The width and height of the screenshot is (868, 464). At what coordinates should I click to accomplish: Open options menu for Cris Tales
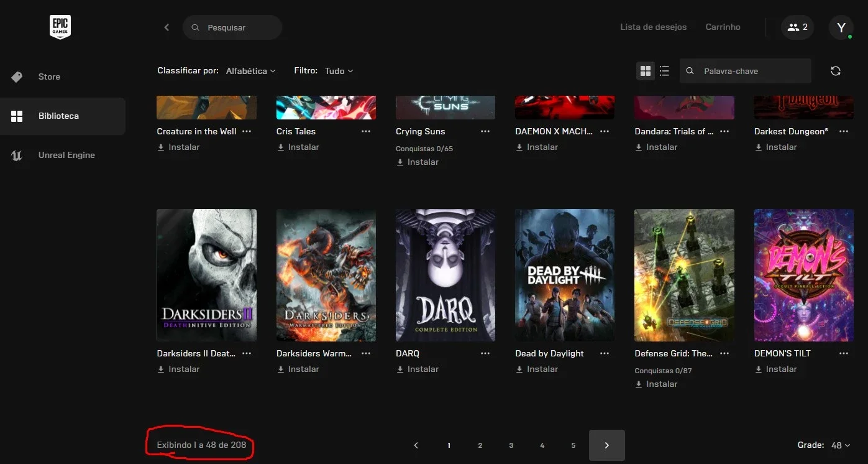coord(366,131)
